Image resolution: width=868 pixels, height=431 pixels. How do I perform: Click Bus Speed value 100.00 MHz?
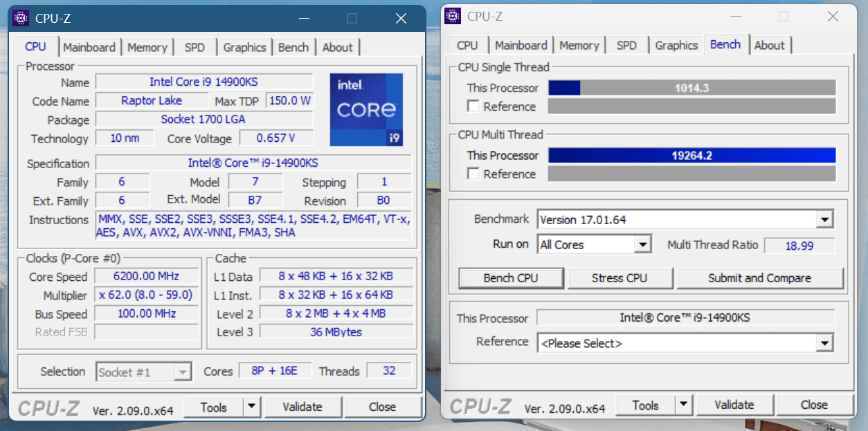(147, 314)
